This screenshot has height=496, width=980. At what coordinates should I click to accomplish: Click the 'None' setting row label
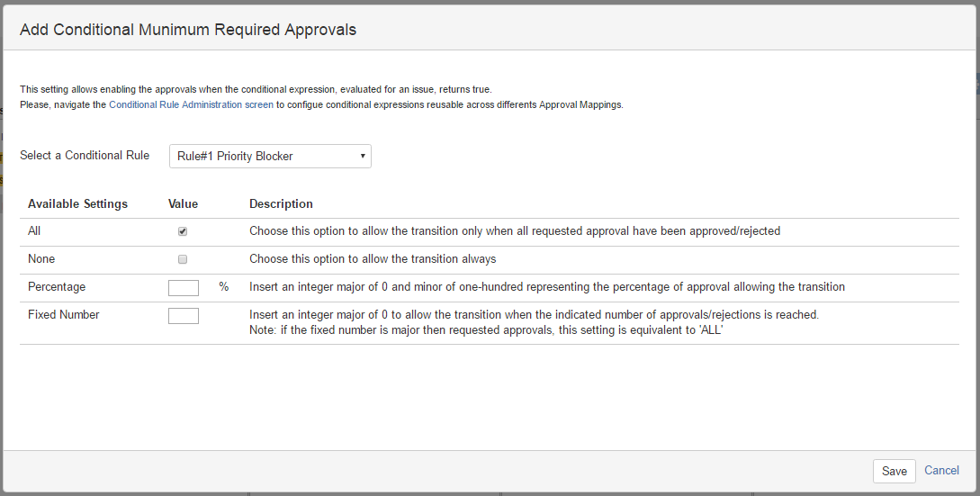(x=41, y=259)
